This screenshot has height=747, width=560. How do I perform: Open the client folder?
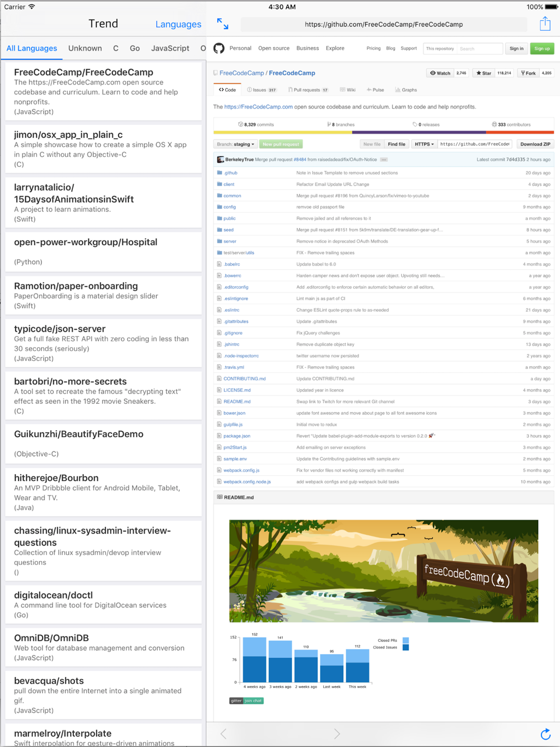(x=229, y=184)
